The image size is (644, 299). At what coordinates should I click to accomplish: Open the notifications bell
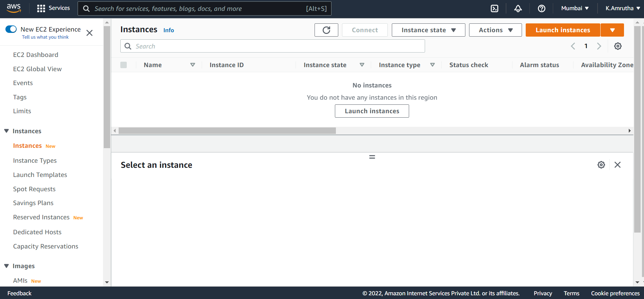click(x=518, y=8)
